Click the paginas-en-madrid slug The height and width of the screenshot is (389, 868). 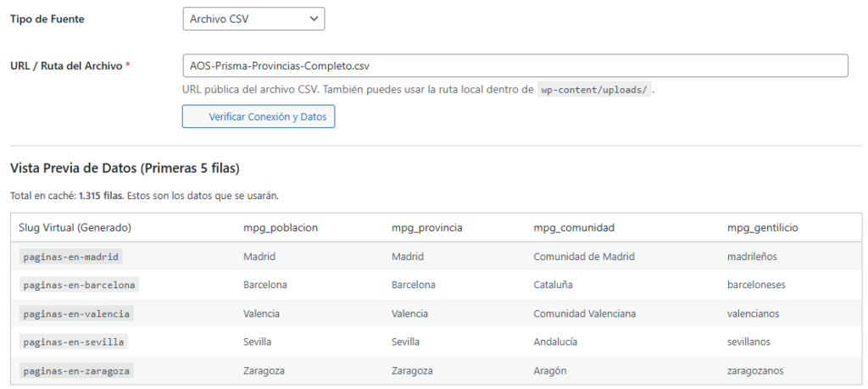click(73, 257)
